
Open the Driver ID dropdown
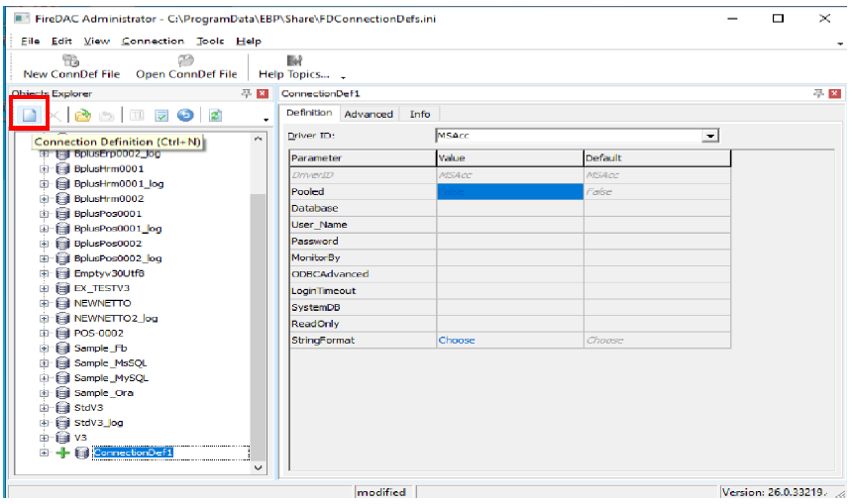point(710,136)
